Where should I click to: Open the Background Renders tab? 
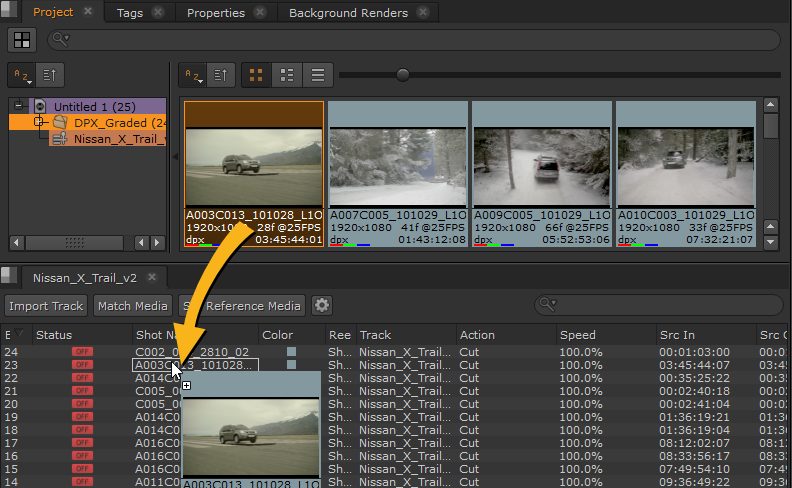point(348,13)
